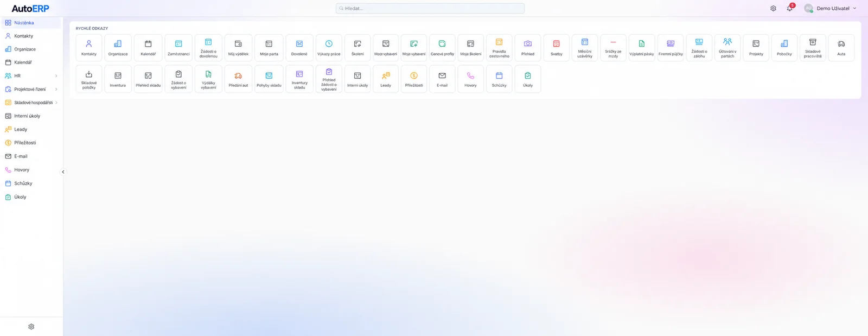The width and height of the screenshot is (868, 336).
Task: Open the Žádosti o zálohu tile
Action: point(699,48)
